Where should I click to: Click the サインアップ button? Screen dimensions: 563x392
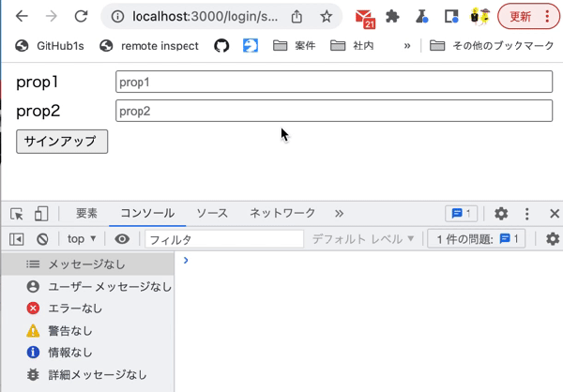coord(62,142)
